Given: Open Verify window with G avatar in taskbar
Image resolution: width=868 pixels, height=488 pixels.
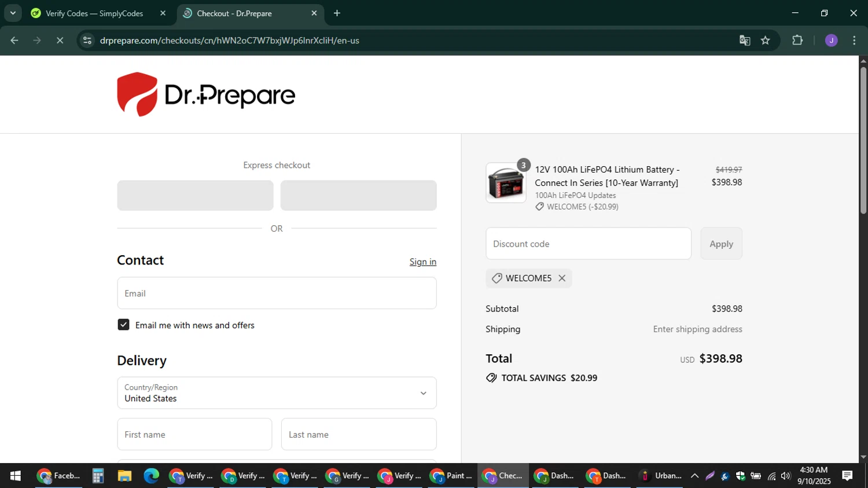Looking at the screenshot, I should (347, 476).
